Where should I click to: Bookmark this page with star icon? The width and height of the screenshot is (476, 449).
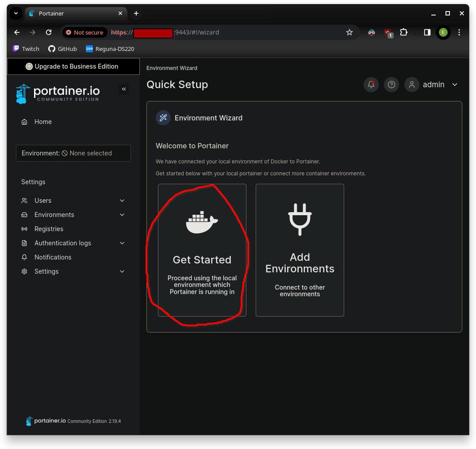[x=349, y=32]
